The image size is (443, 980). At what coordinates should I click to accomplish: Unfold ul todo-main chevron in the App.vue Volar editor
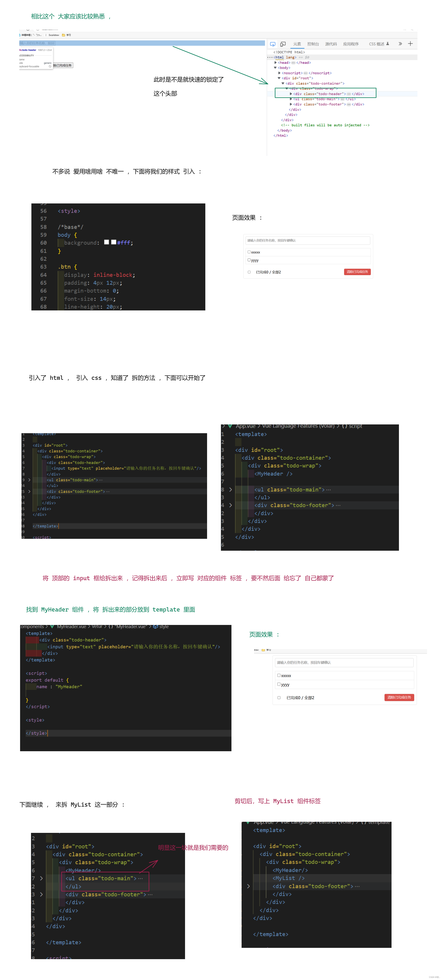click(231, 490)
